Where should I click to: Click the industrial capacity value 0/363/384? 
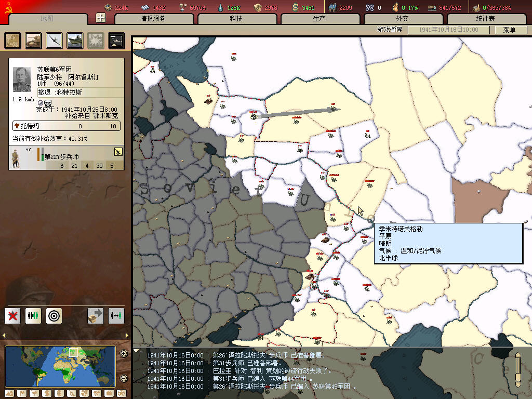pos(496,8)
